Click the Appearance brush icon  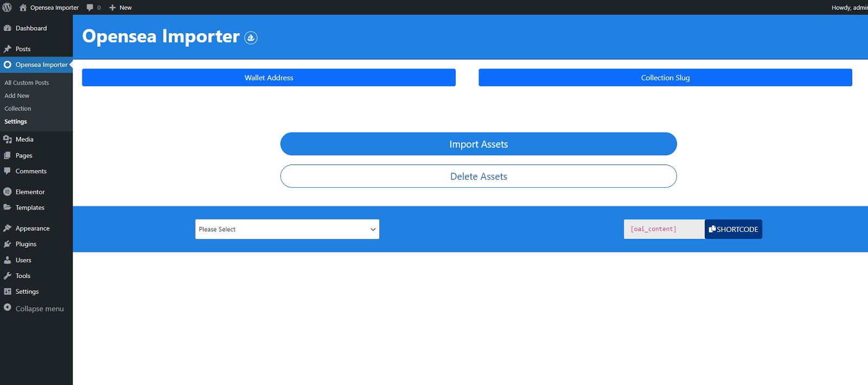[x=8, y=229]
